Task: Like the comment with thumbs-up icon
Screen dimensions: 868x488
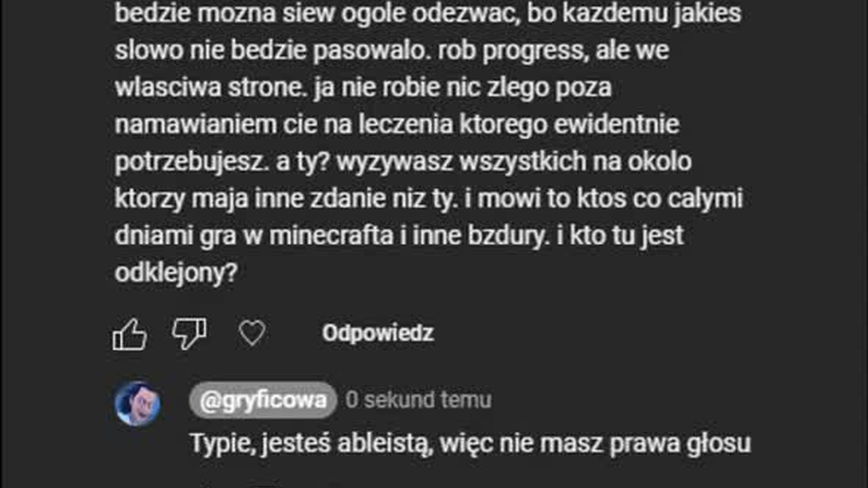Action: (130, 334)
